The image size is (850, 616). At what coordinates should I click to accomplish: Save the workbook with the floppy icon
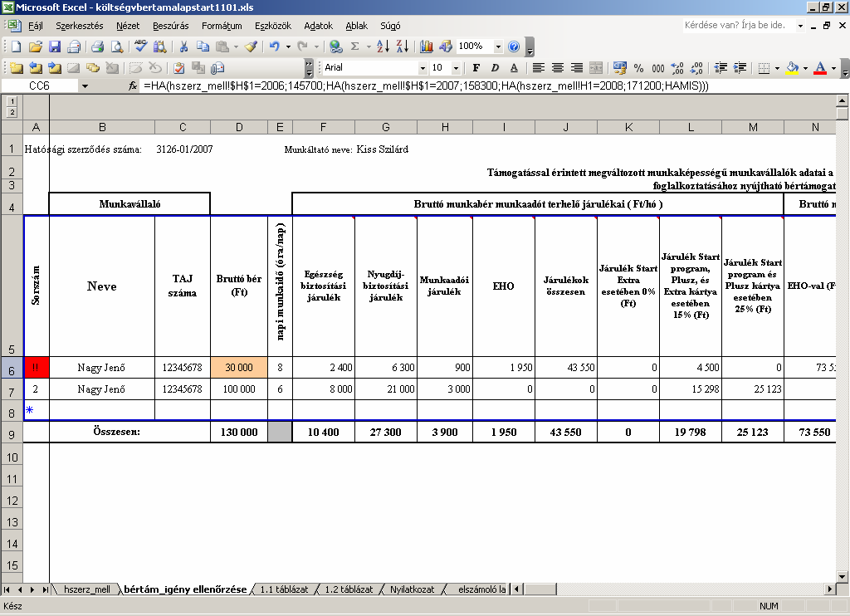click(55, 46)
